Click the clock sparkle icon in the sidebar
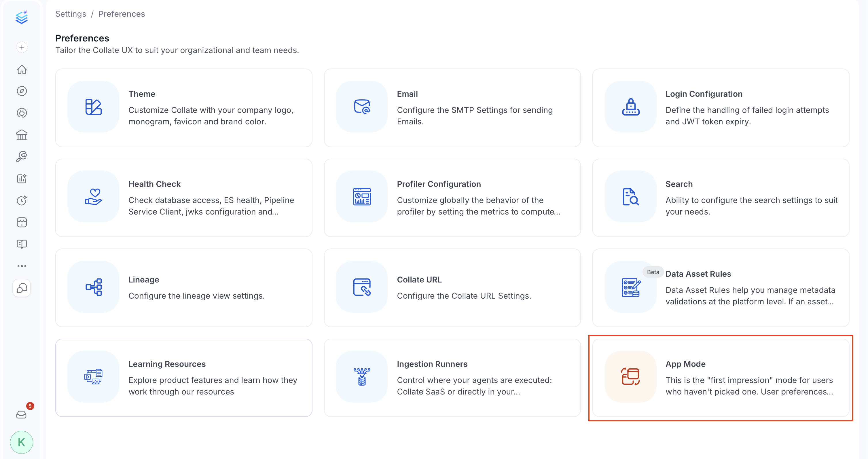This screenshot has width=868, height=459. pos(22,200)
